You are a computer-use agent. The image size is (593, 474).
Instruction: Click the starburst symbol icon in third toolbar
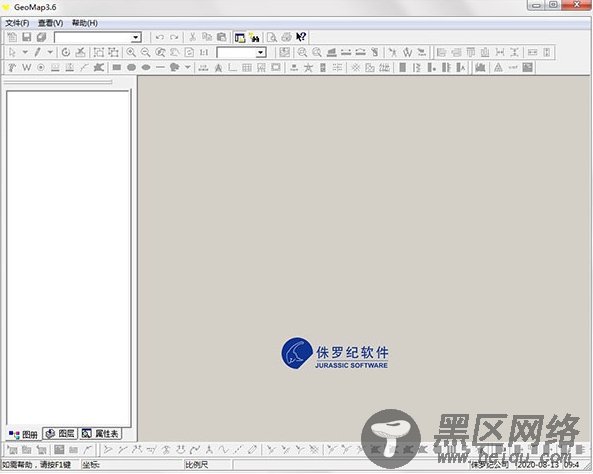(355, 68)
